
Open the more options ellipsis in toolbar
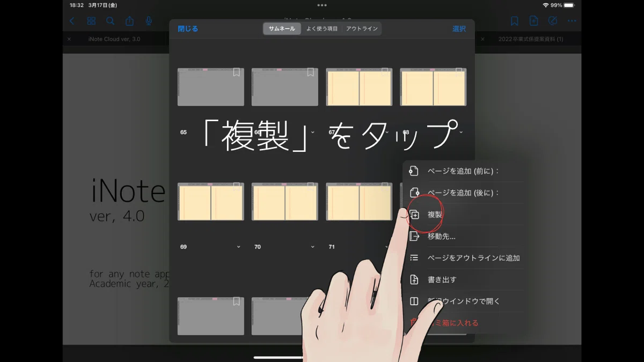click(572, 21)
